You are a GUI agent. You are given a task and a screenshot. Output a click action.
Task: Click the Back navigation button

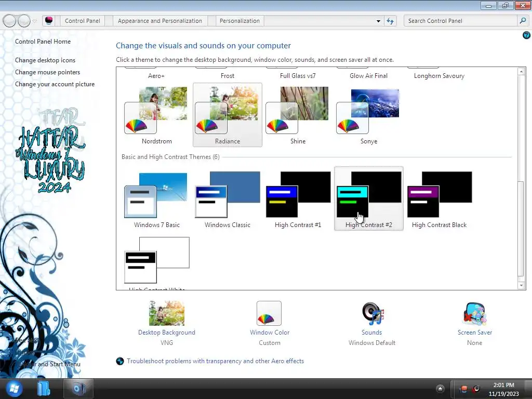9,21
